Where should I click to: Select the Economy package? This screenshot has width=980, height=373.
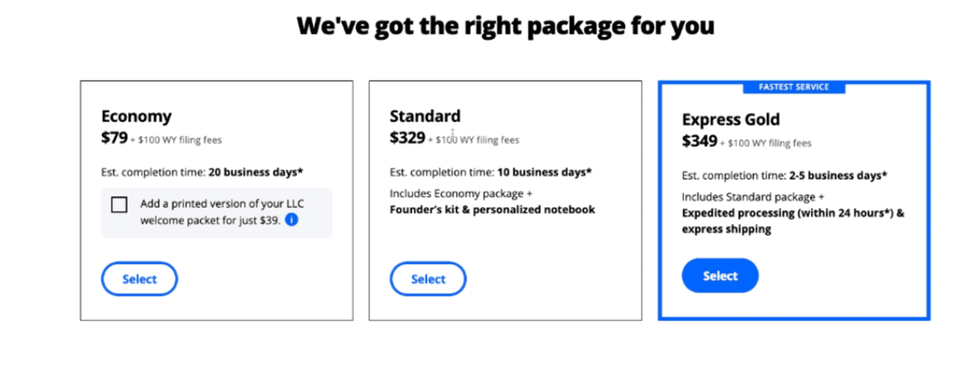coord(139,279)
